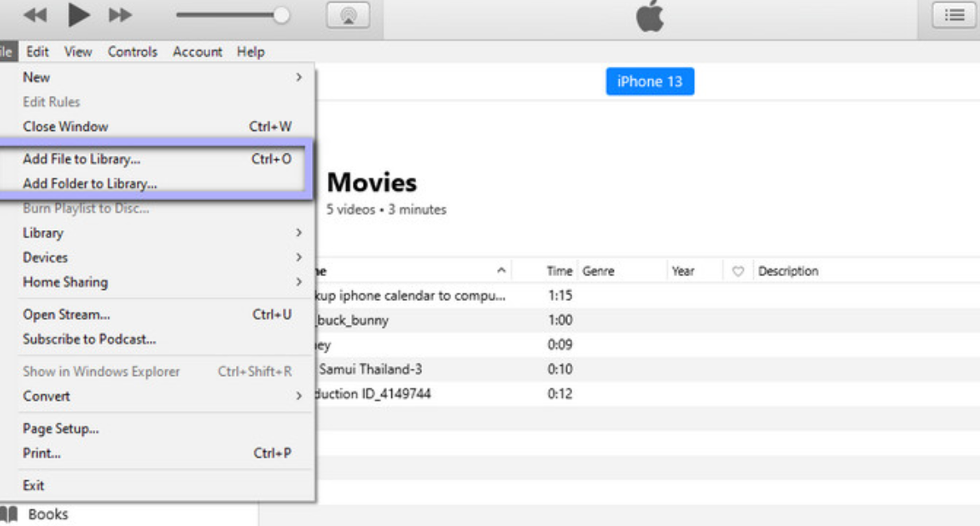Open the AirPlay output button
980x526 pixels.
[x=348, y=16]
